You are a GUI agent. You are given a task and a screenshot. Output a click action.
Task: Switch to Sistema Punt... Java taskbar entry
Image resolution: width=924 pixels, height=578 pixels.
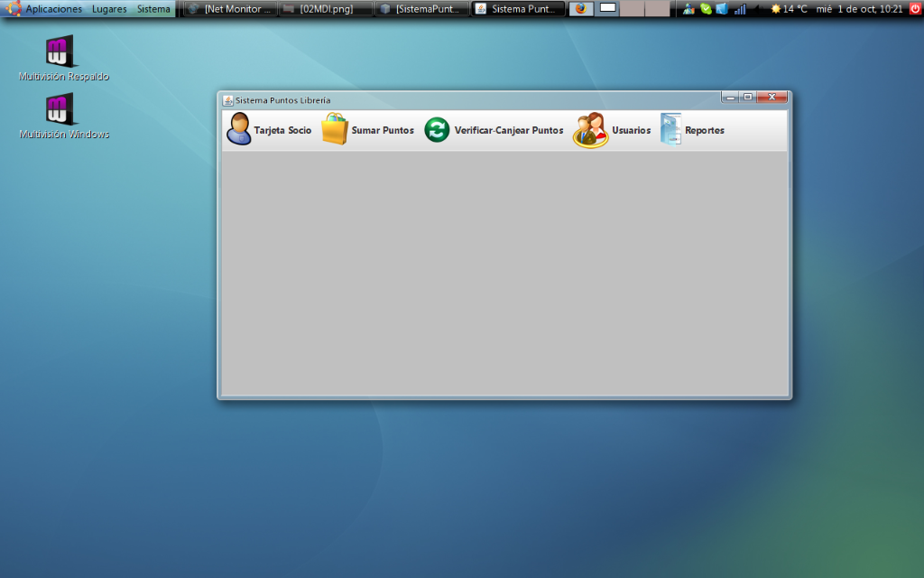click(518, 9)
